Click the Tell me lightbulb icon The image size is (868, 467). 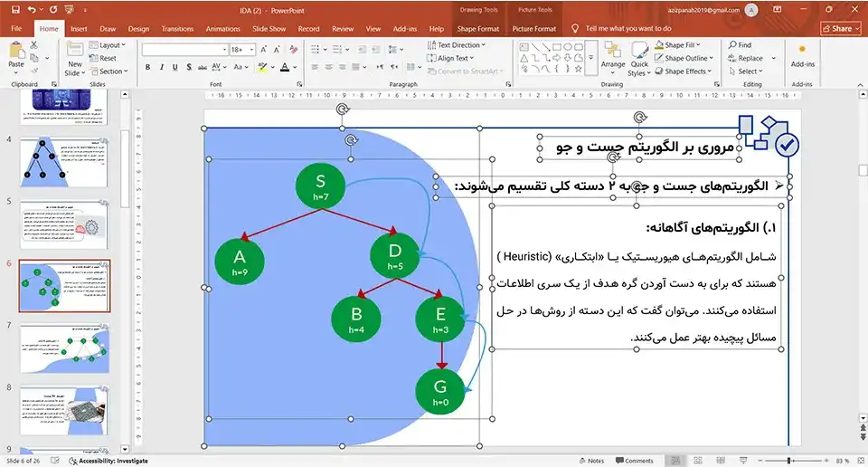pyautogui.click(x=575, y=28)
